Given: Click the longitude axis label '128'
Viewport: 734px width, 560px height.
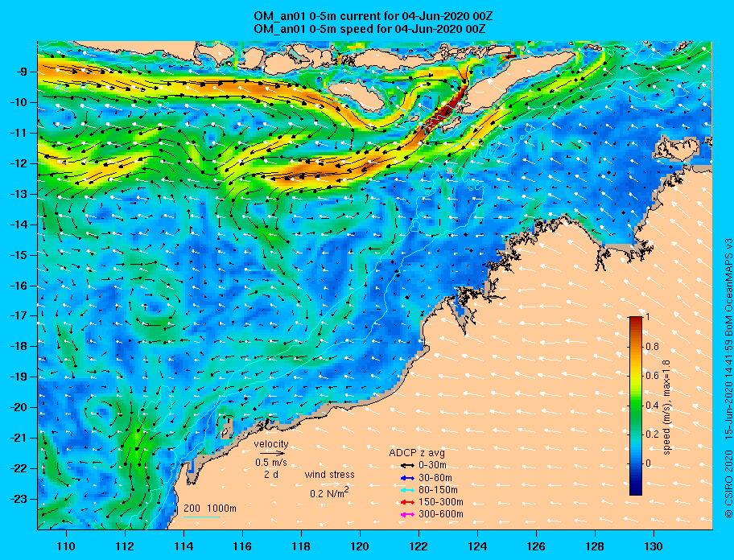Looking at the screenshot, I should tap(595, 546).
